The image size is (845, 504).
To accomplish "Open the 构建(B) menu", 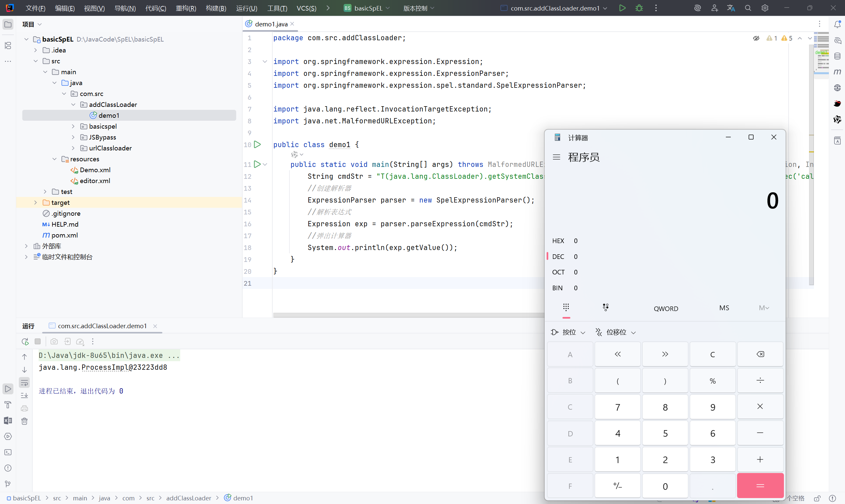I will [x=216, y=8].
